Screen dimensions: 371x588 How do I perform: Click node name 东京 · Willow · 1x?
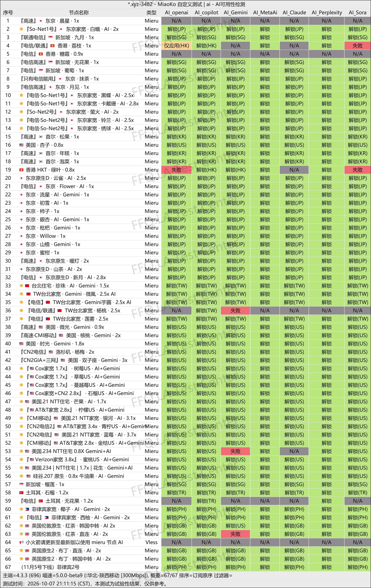[45, 236]
